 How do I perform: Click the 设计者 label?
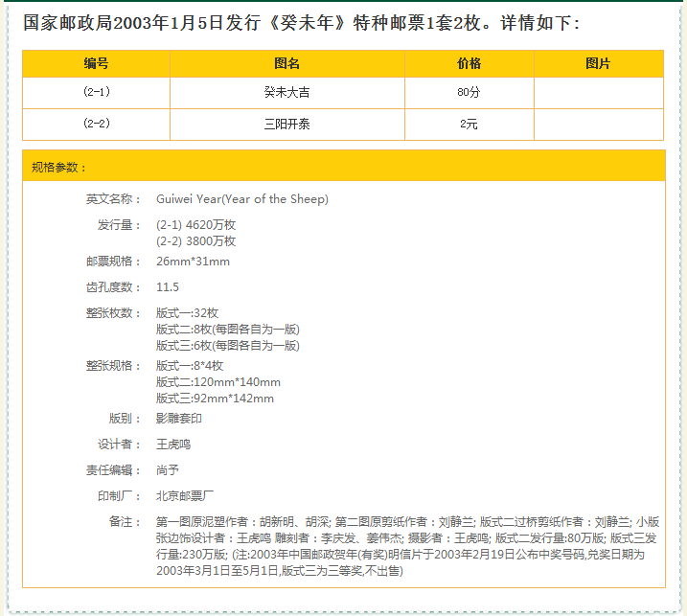coord(119,445)
